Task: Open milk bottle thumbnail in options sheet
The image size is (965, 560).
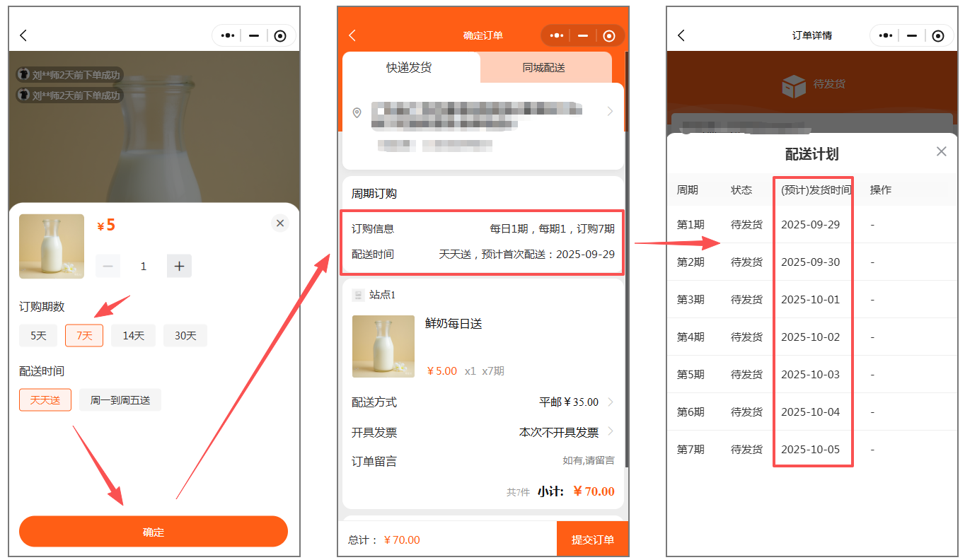Action: [x=52, y=246]
